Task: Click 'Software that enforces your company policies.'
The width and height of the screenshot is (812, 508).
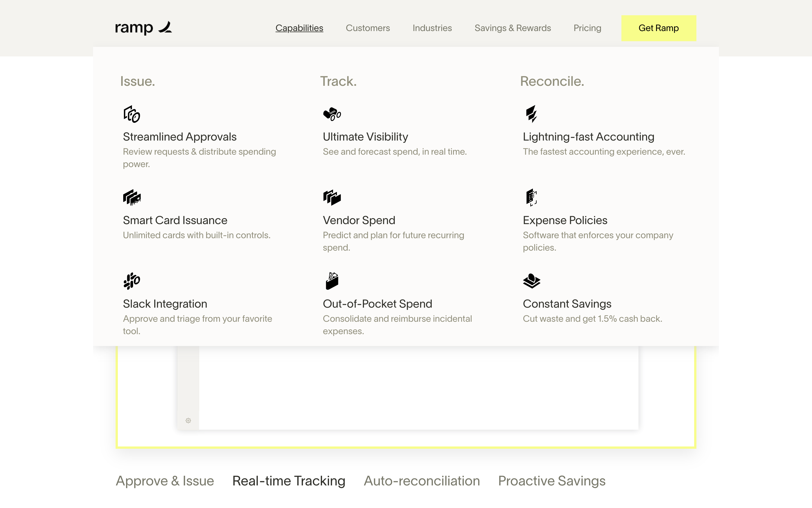Action: pos(598,241)
